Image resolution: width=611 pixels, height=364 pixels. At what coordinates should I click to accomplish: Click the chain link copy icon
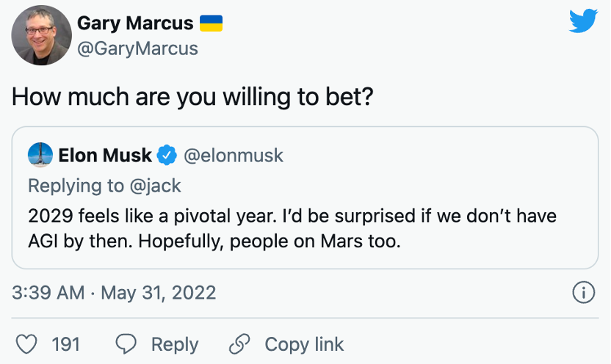(240, 344)
